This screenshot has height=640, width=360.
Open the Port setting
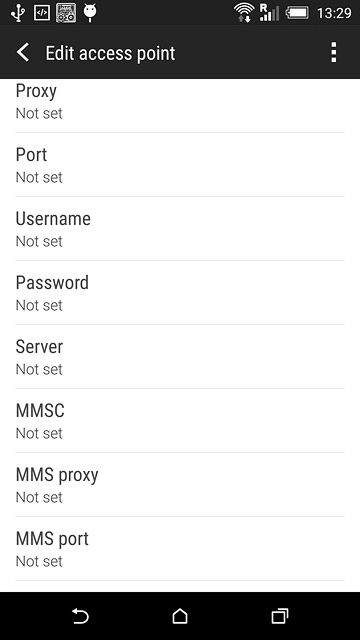coord(180,164)
